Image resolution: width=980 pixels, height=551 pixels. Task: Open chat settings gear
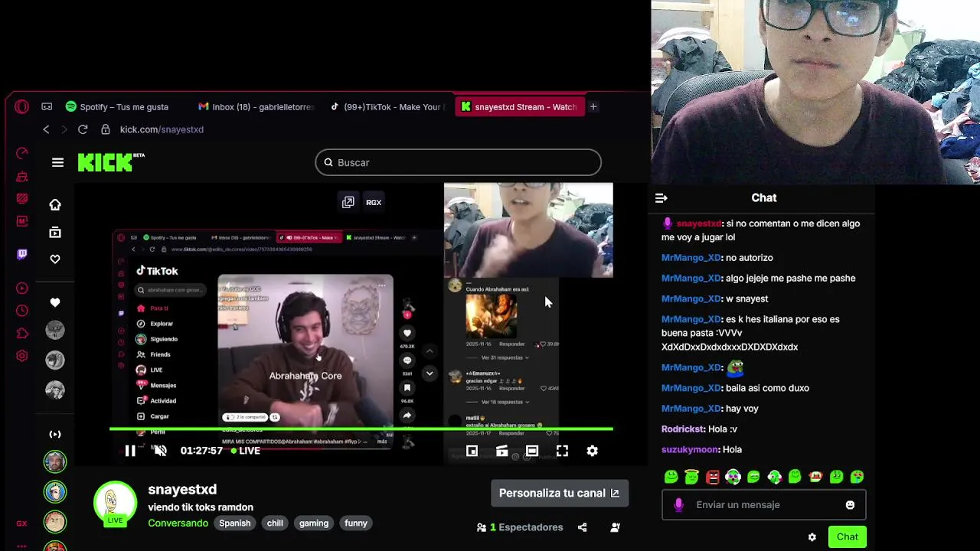click(x=812, y=537)
